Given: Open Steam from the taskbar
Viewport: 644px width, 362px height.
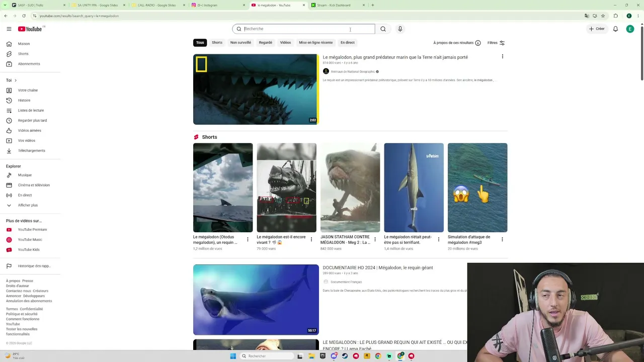Looking at the screenshot, I should pos(345,356).
